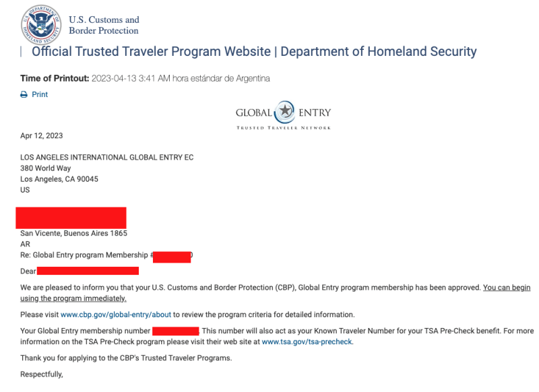Click the large redacted block above San Vicente
Image resolution: width=539 pixels, height=392 pixels.
point(71,218)
